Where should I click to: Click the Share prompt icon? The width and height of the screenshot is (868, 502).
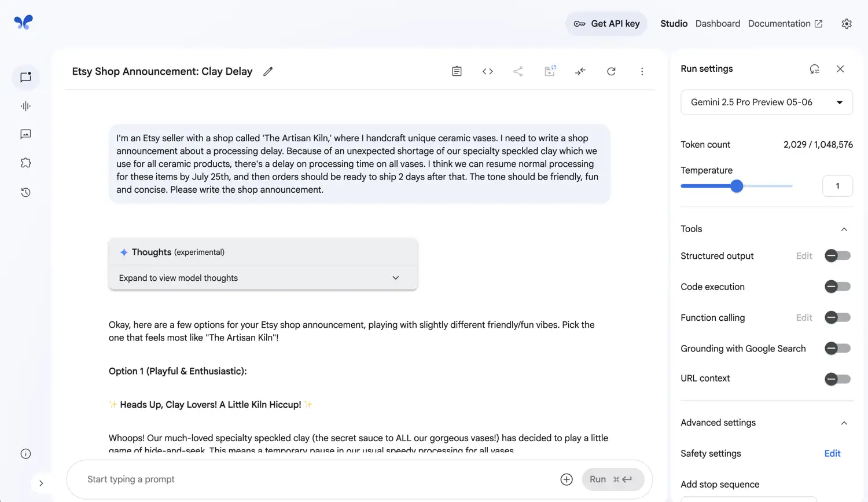tap(518, 71)
